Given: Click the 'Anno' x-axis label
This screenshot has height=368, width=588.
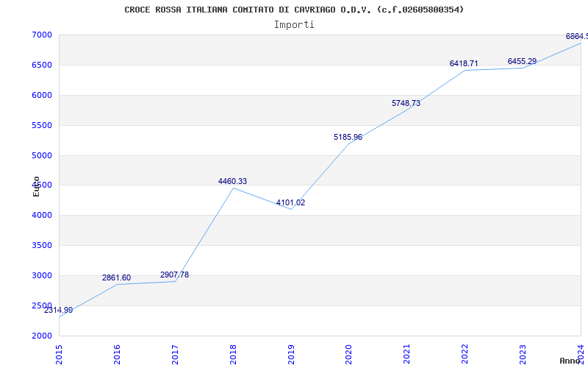Looking at the screenshot, I should (x=570, y=361).
